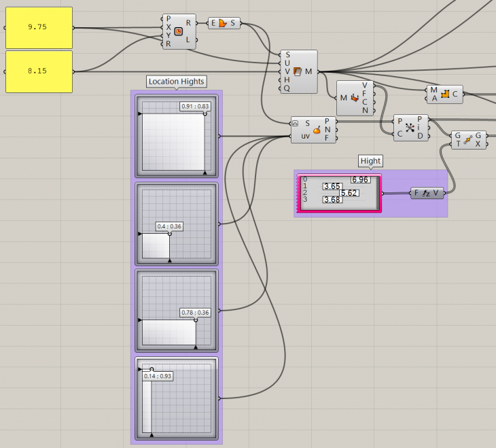496x448 pixels.
Task: Click the gene pool slider showing 6.96
Action: [359, 179]
